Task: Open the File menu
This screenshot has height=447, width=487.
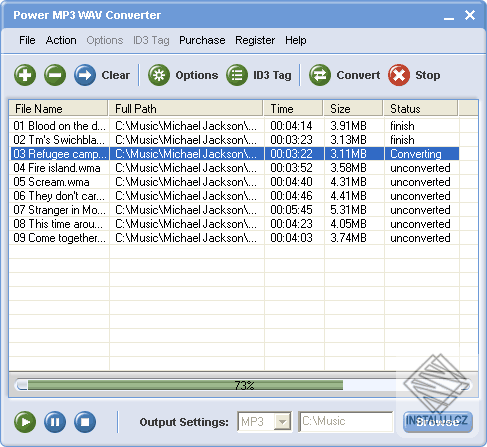Action: click(x=27, y=40)
